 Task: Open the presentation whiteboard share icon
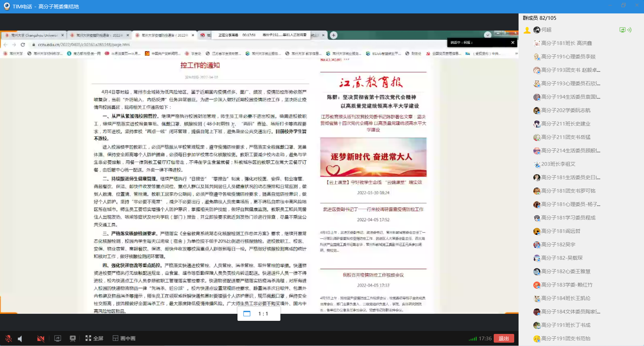point(73,339)
